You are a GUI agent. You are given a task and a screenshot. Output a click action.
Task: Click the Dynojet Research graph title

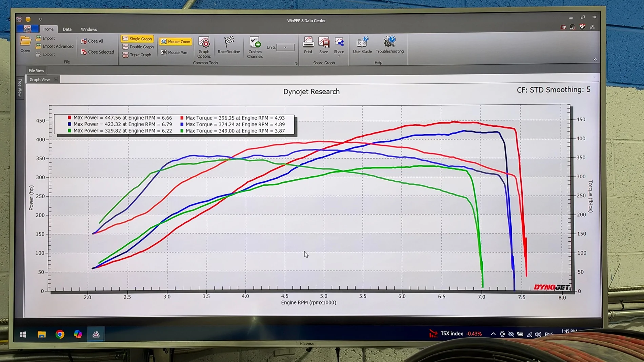coord(311,92)
